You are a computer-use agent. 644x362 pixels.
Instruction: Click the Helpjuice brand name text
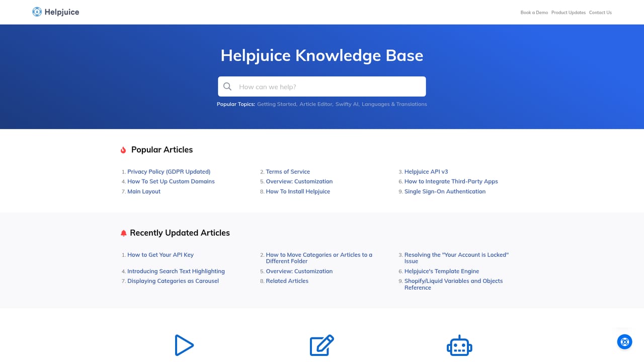62,12
